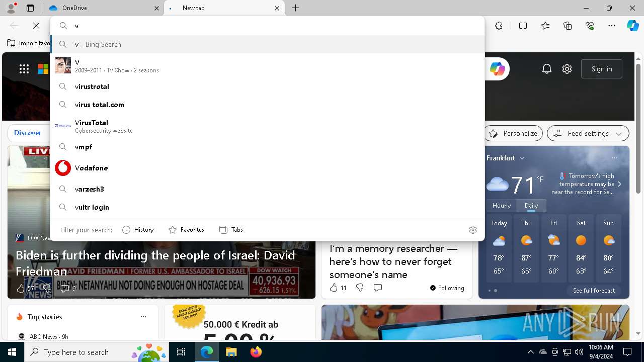Screen dimensions: 644x362
Task: Switch weather to Daily view
Action: pyautogui.click(x=531, y=206)
